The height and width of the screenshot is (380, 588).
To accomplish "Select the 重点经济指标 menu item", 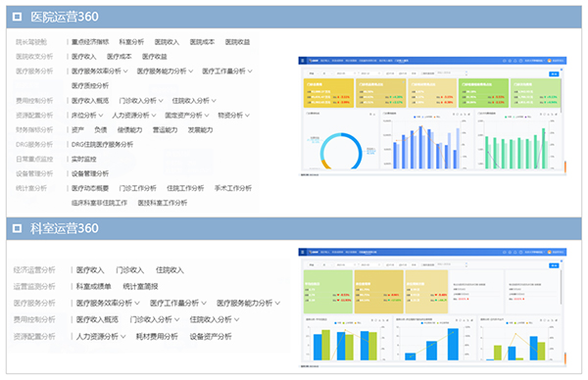I will click(90, 41).
